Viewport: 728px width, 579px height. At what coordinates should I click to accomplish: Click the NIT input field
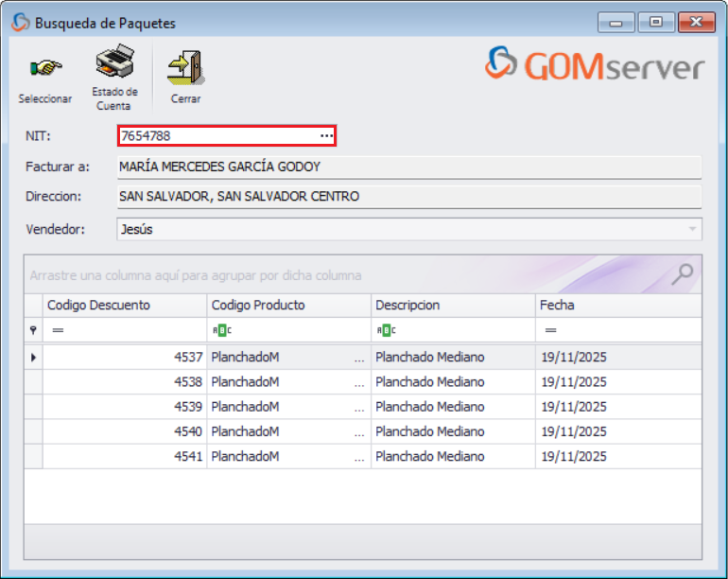tap(216, 136)
